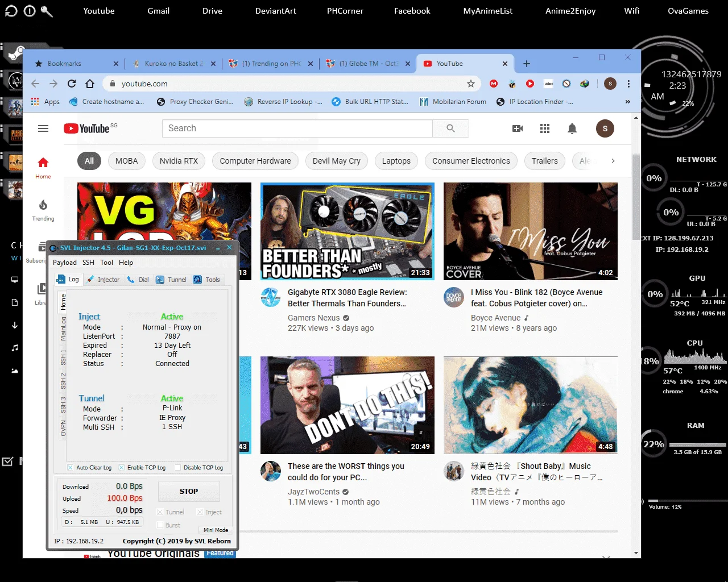728x582 pixels.
Task: Select the Nvidia RTX topic chip
Action: click(x=179, y=161)
